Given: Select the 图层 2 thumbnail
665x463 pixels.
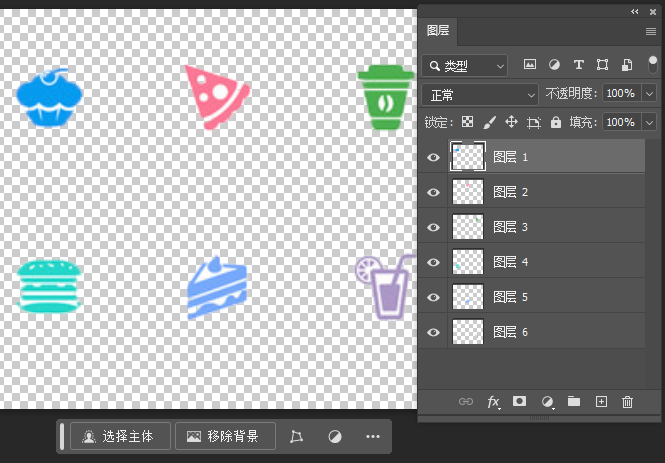Looking at the screenshot, I should tap(467, 192).
